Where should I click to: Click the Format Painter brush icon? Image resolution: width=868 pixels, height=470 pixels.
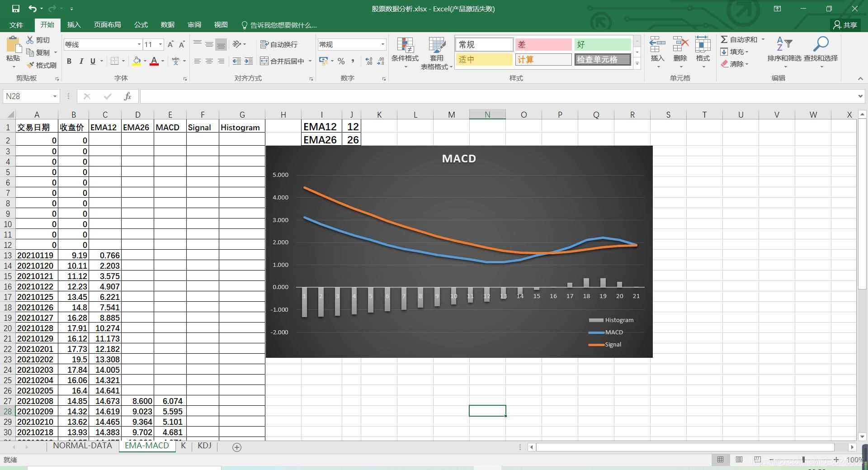point(31,65)
